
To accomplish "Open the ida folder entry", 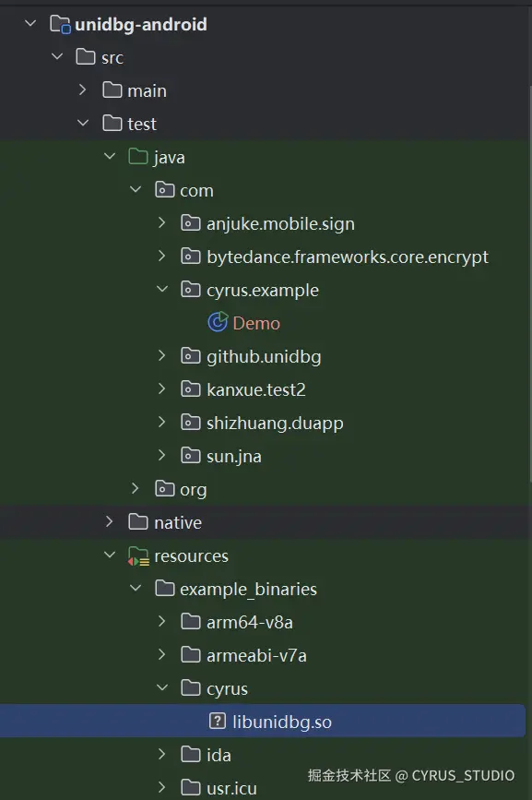I will (219, 755).
